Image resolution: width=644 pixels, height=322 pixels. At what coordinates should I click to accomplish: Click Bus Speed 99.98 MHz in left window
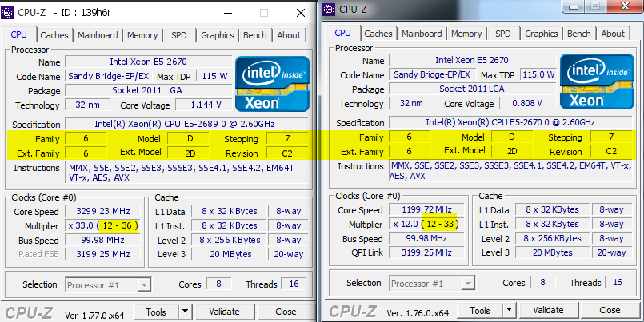(102, 241)
